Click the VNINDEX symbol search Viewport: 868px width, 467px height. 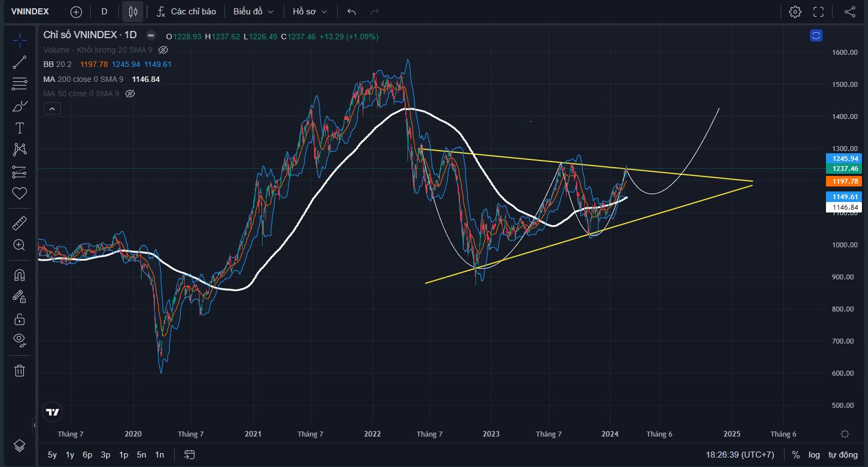coord(30,12)
